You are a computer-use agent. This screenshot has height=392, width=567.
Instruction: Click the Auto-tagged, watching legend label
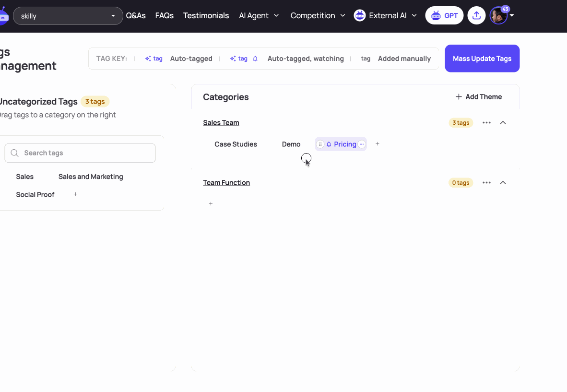[x=306, y=59]
